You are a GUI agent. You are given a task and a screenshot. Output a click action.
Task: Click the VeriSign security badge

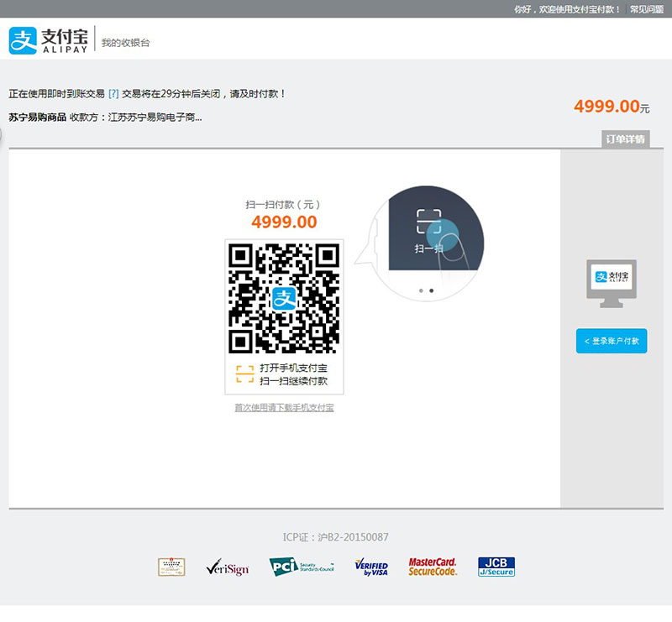pyautogui.click(x=227, y=567)
